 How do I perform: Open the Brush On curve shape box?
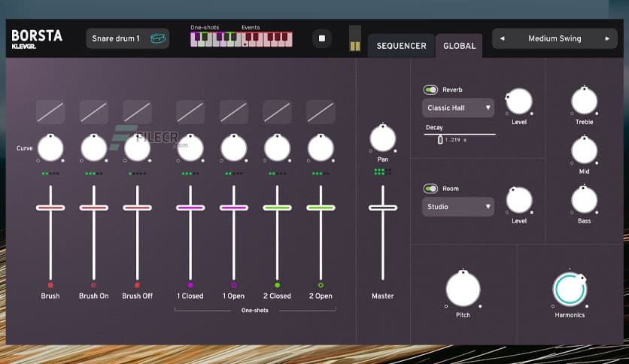[x=94, y=112]
